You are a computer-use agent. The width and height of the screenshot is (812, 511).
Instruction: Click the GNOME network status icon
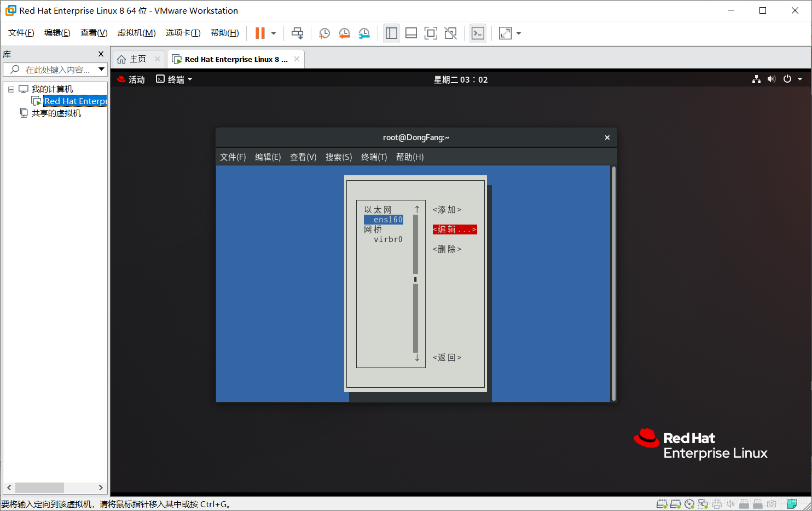coord(756,79)
